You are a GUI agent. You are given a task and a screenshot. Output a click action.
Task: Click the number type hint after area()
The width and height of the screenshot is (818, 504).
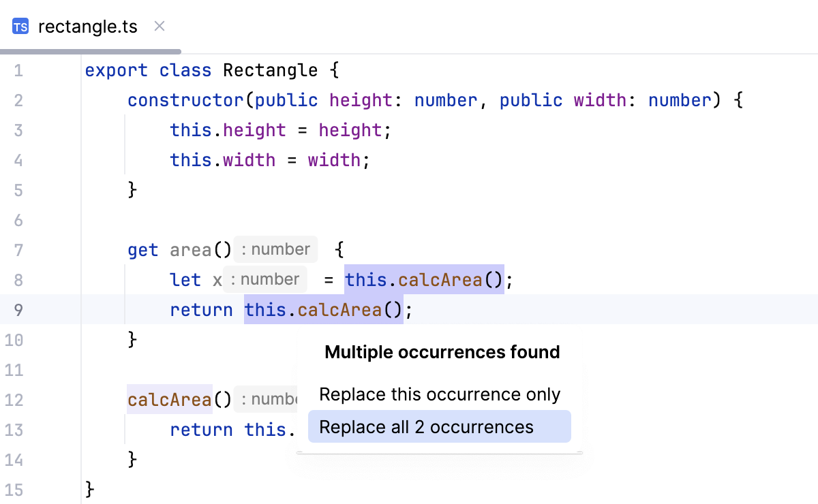[x=275, y=249]
